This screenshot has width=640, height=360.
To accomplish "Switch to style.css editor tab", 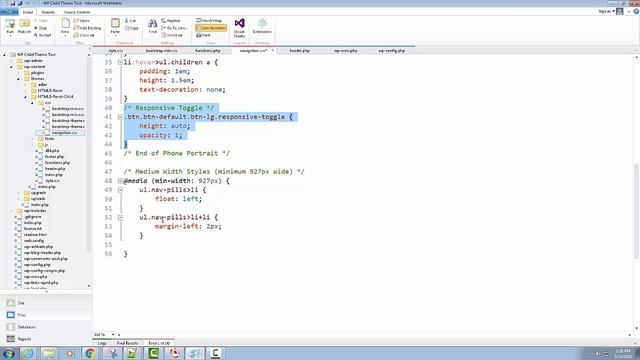I will tap(116, 51).
